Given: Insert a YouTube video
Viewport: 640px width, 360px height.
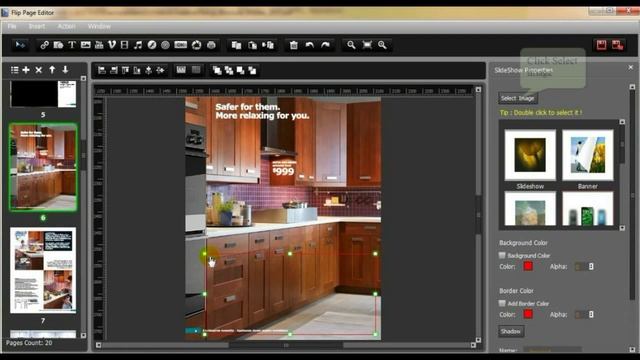Looking at the screenshot, I should 99,45.
